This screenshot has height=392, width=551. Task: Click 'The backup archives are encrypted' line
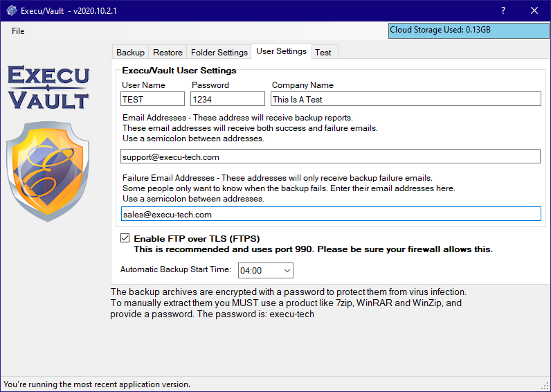[x=288, y=292]
